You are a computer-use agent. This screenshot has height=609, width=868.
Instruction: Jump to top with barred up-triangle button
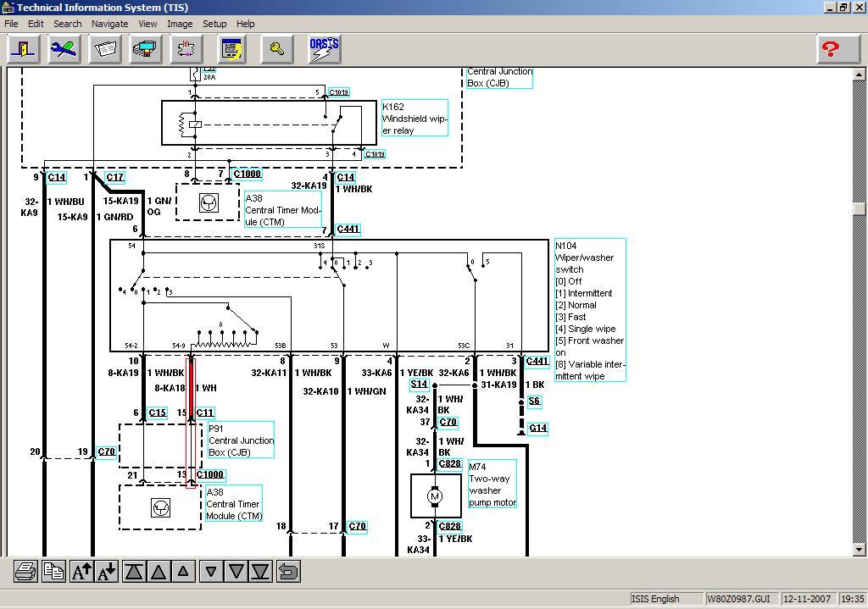(x=134, y=572)
